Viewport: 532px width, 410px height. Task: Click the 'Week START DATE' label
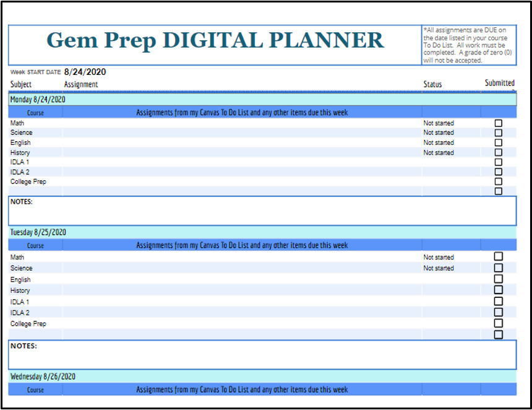(x=35, y=72)
